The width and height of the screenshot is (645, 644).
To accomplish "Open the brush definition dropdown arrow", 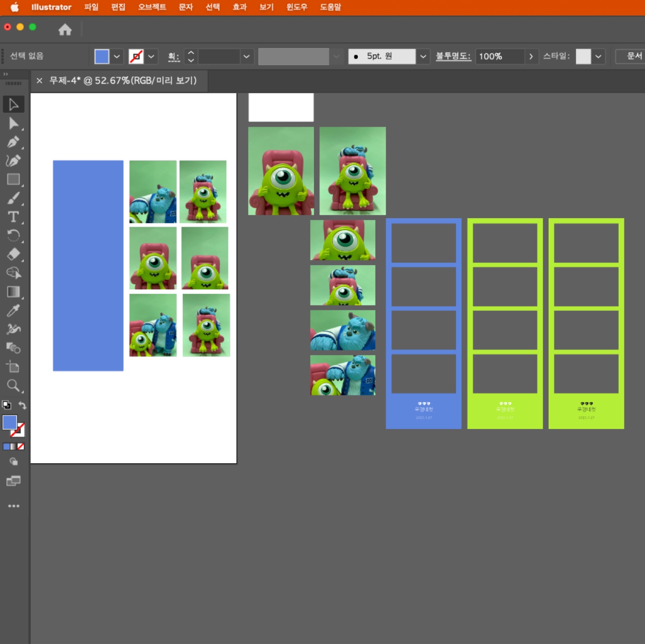I will click(423, 56).
